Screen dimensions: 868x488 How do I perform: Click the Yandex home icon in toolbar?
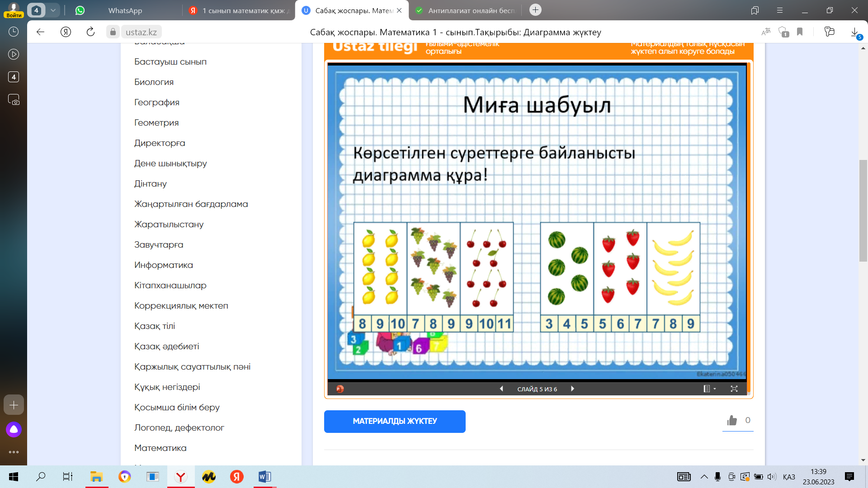(x=66, y=32)
